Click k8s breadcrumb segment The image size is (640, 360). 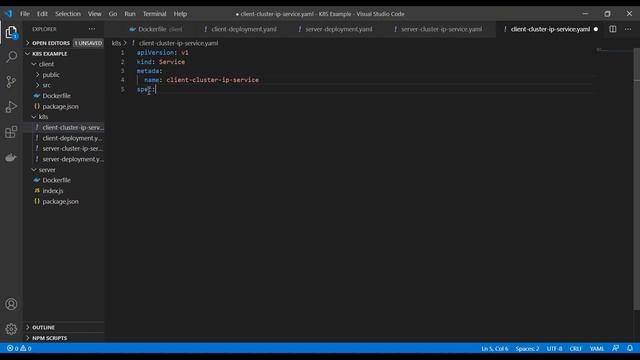point(116,43)
